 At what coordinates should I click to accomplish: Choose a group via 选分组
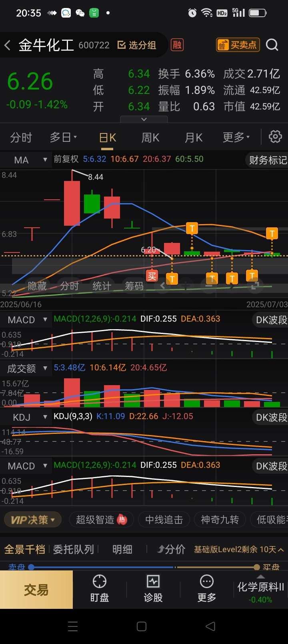point(137,45)
